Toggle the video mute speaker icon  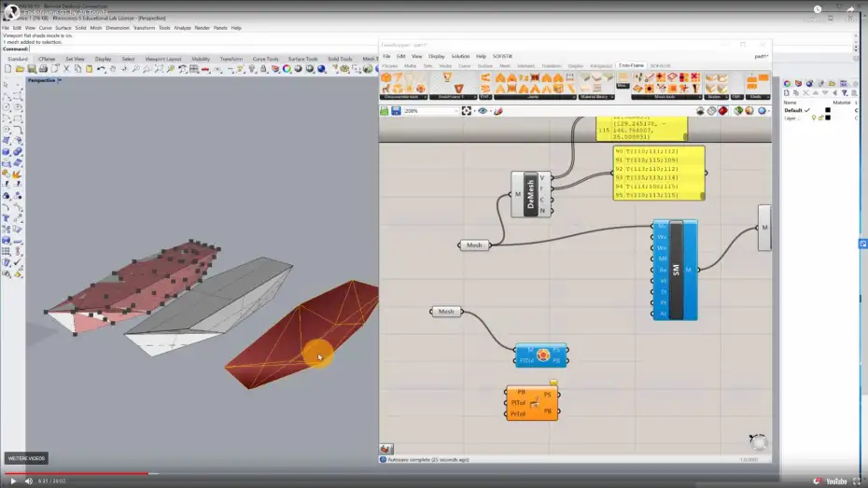tap(29, 481)
